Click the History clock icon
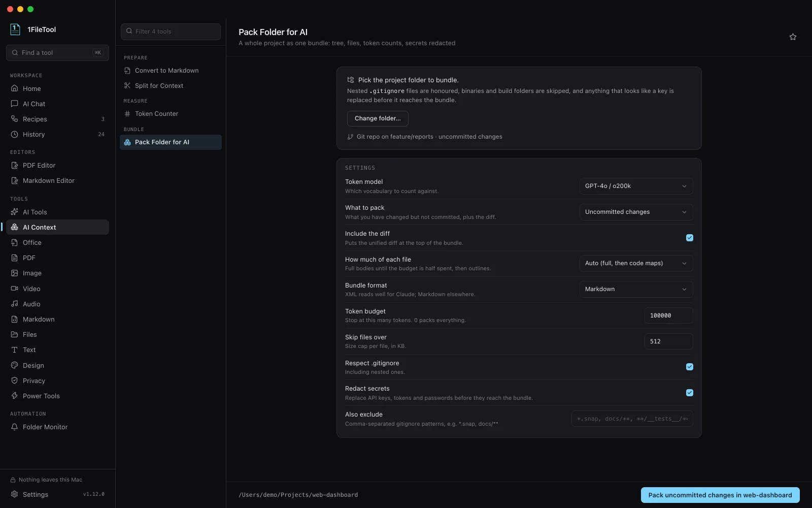Viewport: 812px width, 508px height. coord(15,134)
